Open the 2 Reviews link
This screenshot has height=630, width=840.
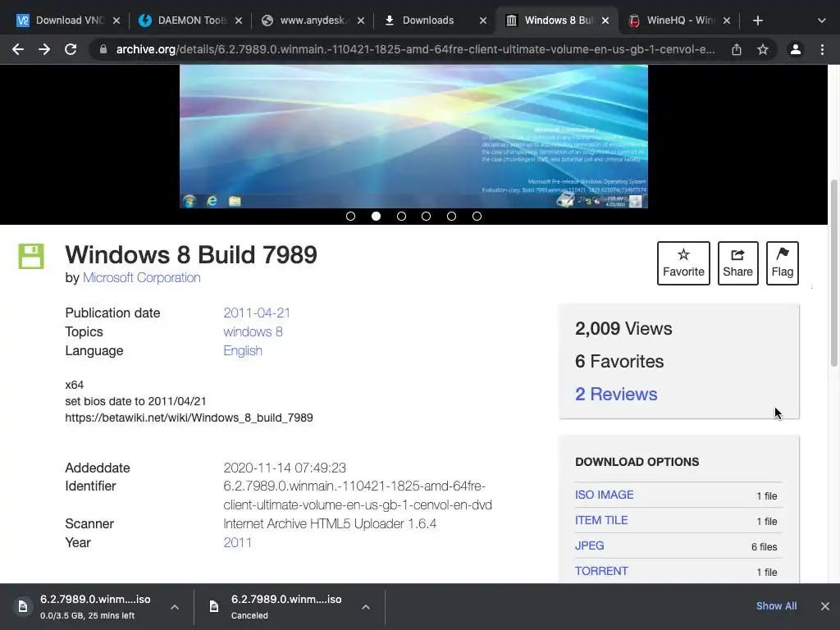(616, 395)
